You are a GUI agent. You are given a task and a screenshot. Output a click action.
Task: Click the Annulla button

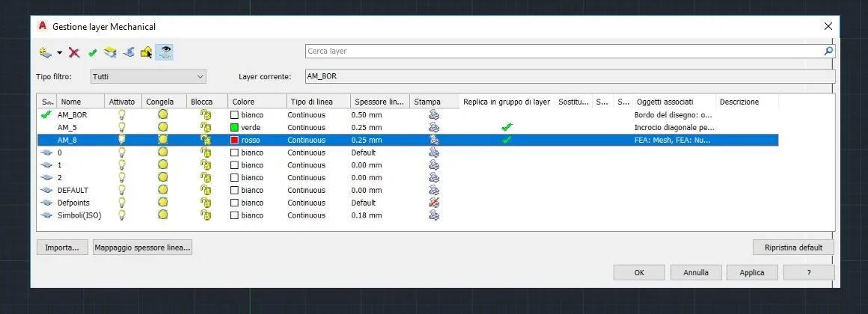697,273
